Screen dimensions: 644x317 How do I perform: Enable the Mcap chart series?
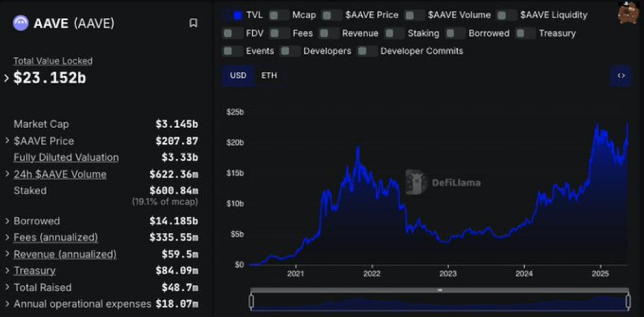tap(279, 15)
